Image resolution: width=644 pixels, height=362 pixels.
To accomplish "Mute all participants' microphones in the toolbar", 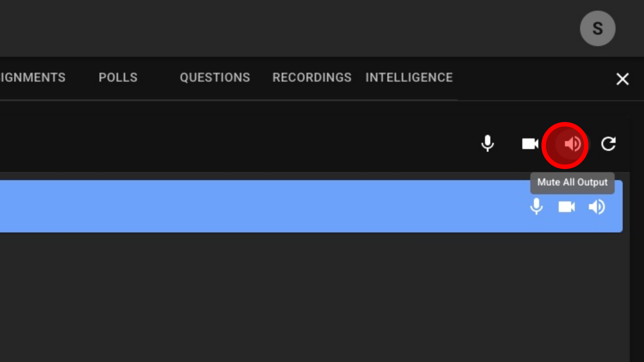I will [488, 144].
